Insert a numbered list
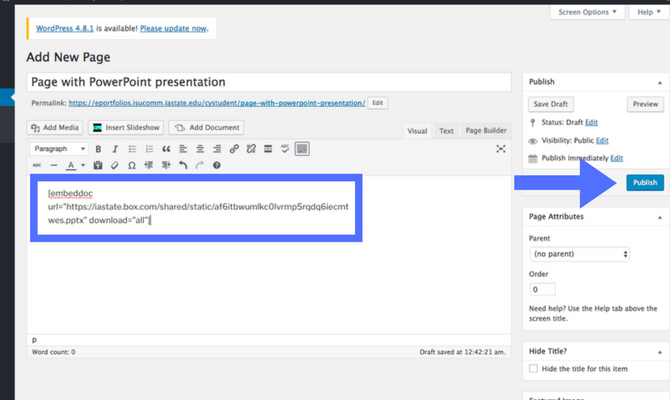Viewport: 670px width, 400px height. (149, 149)
